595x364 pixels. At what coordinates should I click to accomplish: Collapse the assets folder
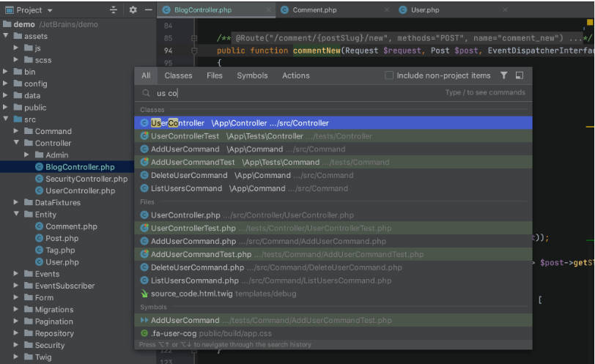click(6, 36)
